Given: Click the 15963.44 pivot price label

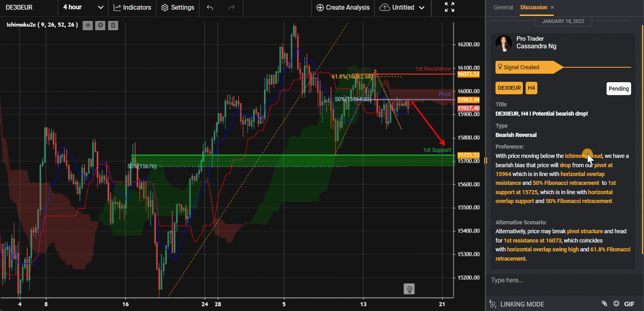Looking at the screenshot, I should click(469, 100).
